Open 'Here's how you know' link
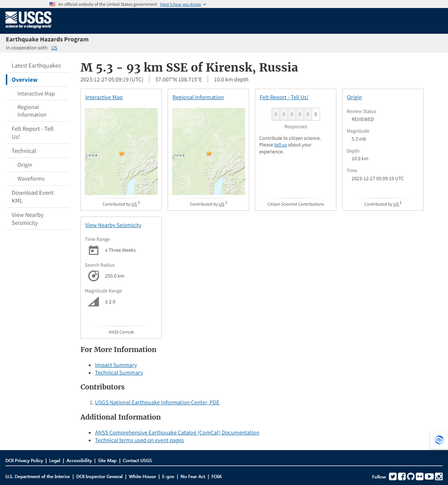 tap(180, 4)
